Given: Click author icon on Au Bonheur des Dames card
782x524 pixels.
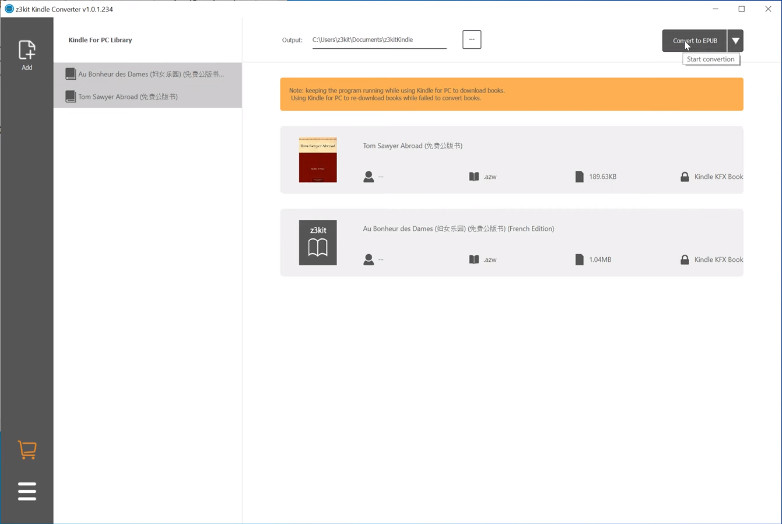Looking at the screenshot, I should (x=369, y=259).
